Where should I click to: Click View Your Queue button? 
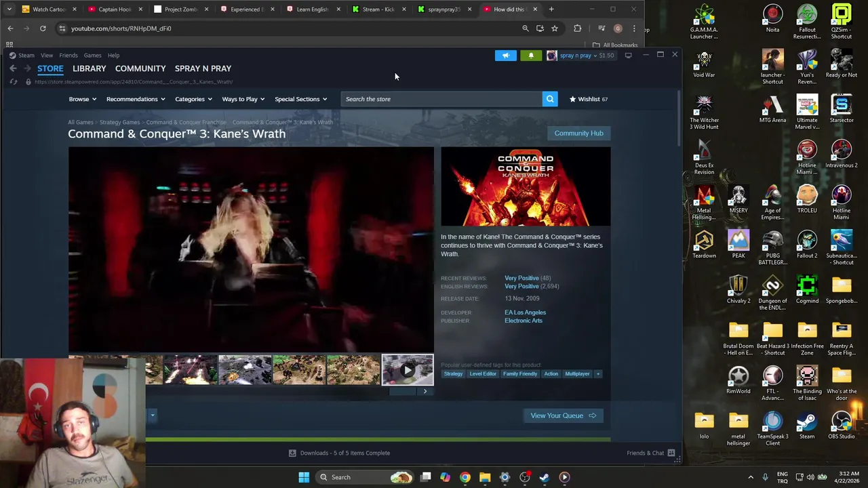563,415
